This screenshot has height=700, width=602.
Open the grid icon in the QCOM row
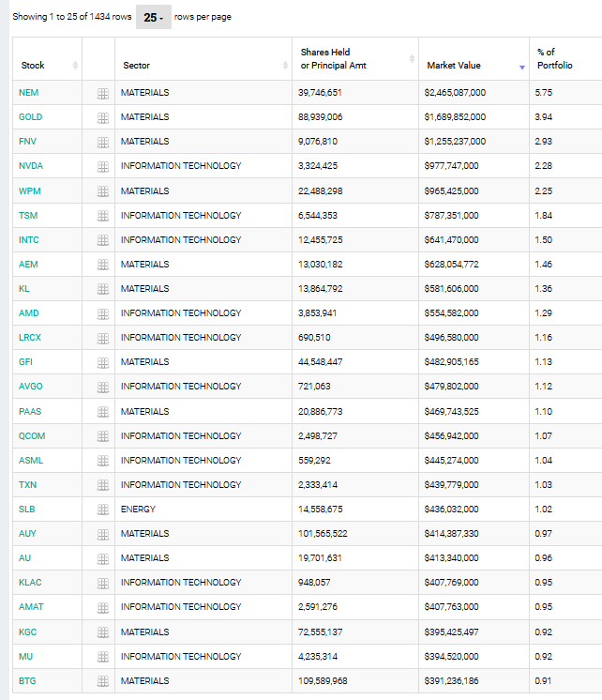click(103, 436)
